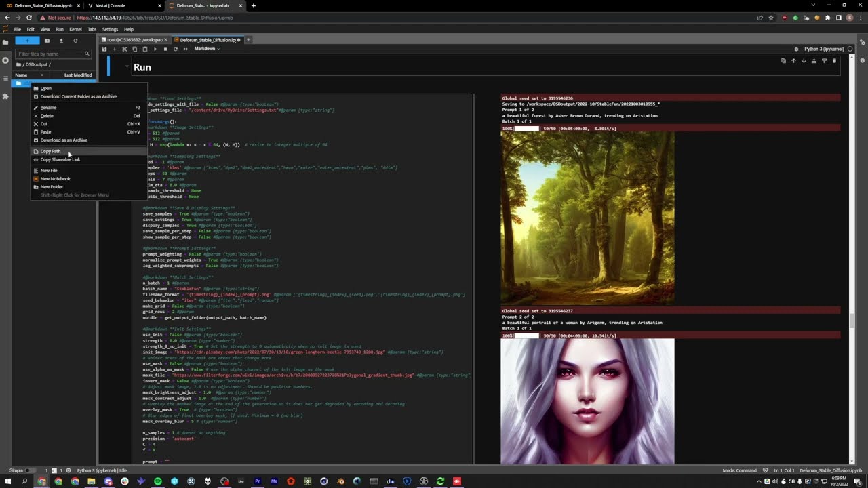
Task: Bookmark this page with star icon
Action: [771, 18]
